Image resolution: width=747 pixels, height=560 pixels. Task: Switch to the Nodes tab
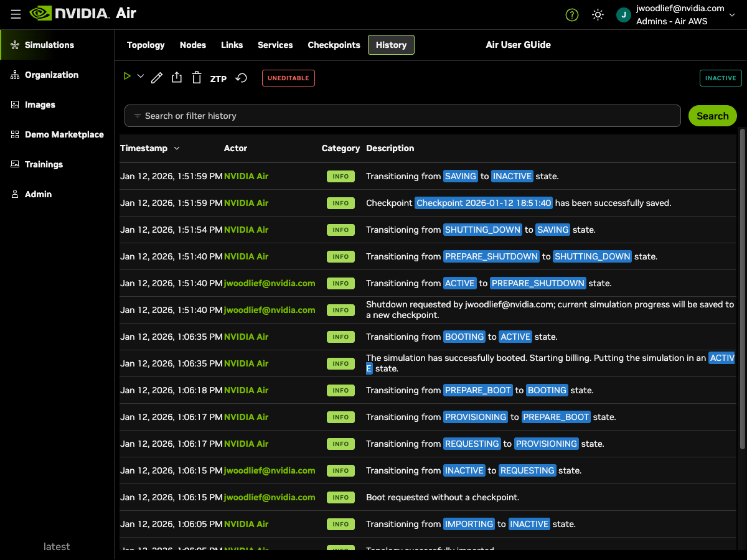coord(193,45)
